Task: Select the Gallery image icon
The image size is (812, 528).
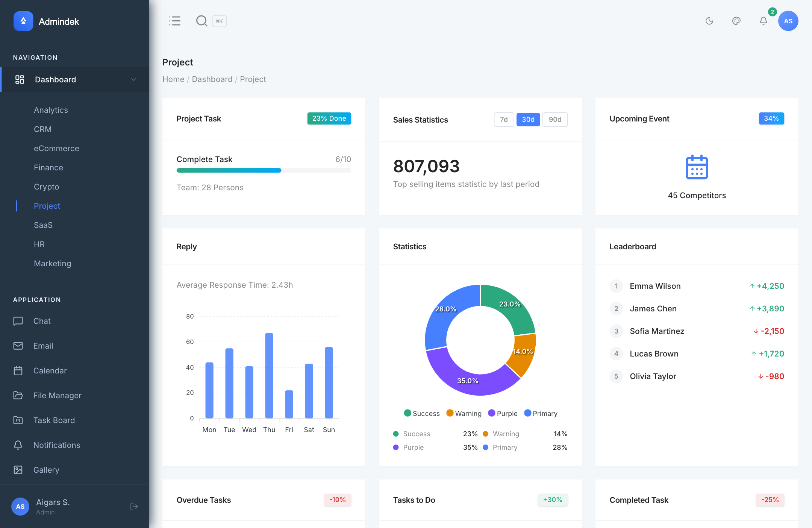Action: [x=18, y=470]
